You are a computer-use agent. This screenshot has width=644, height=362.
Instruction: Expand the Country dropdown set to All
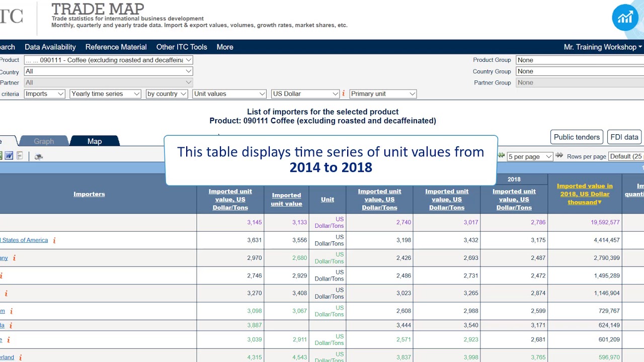click(x=109, y=71)
